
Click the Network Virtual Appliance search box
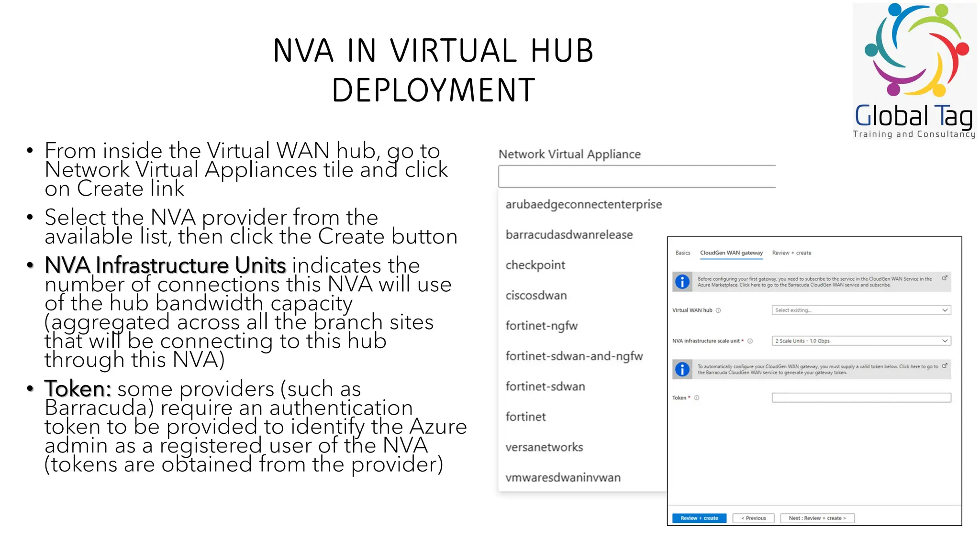pyautogui.click(x=637, y=176)
